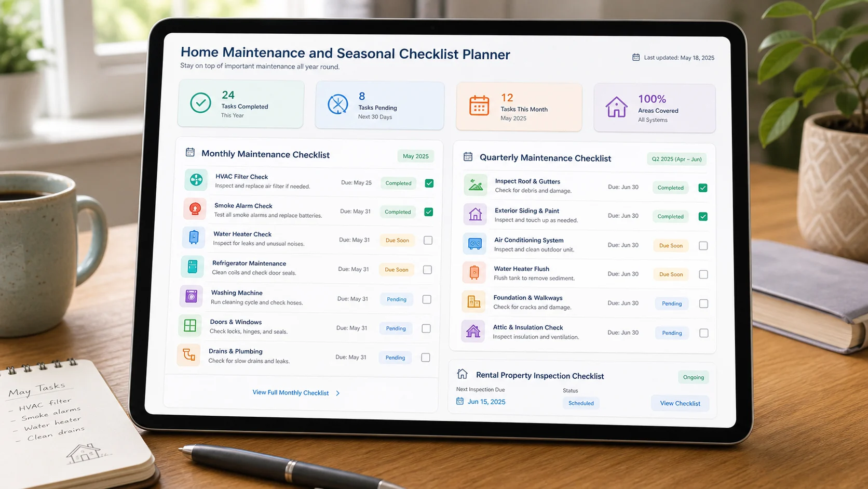
Task: Open the View Full Monthly Checklist link
Action: pos(291,392)
